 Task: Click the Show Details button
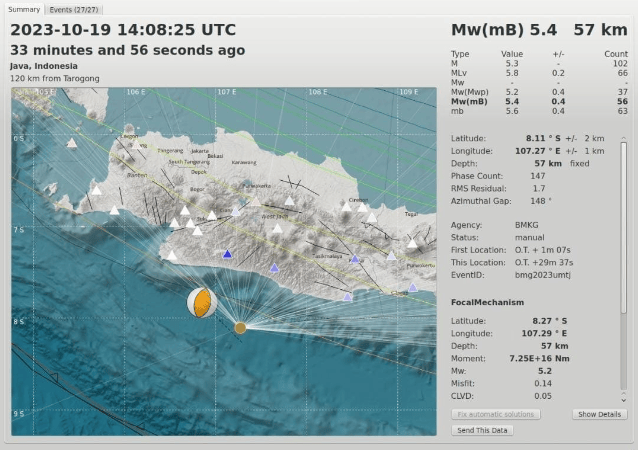click(599, 414)
